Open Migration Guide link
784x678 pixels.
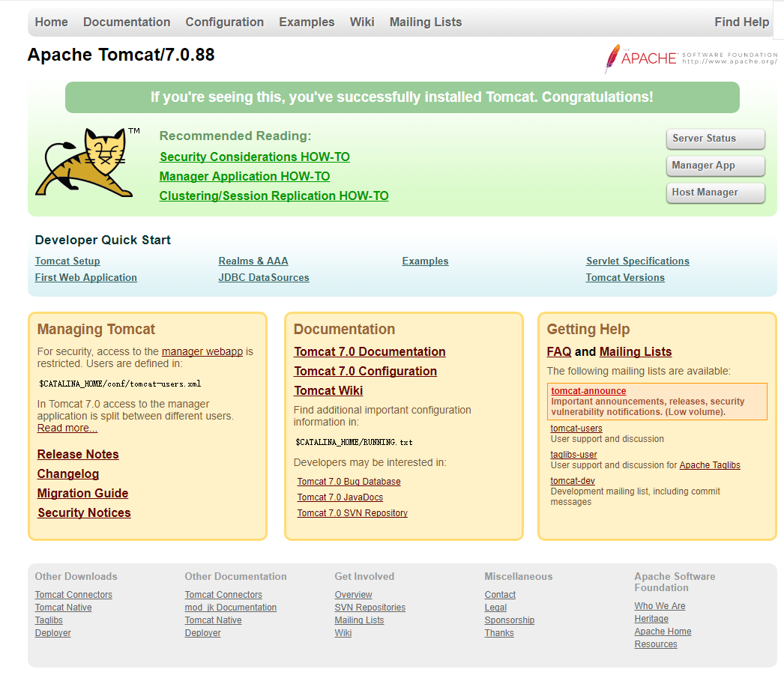(x=82, y=493)
